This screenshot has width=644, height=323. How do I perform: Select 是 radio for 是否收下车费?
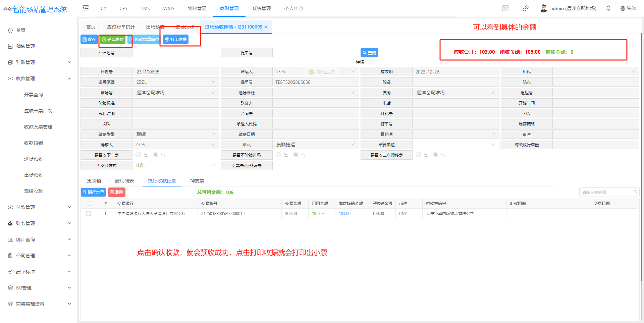(138, 155)
